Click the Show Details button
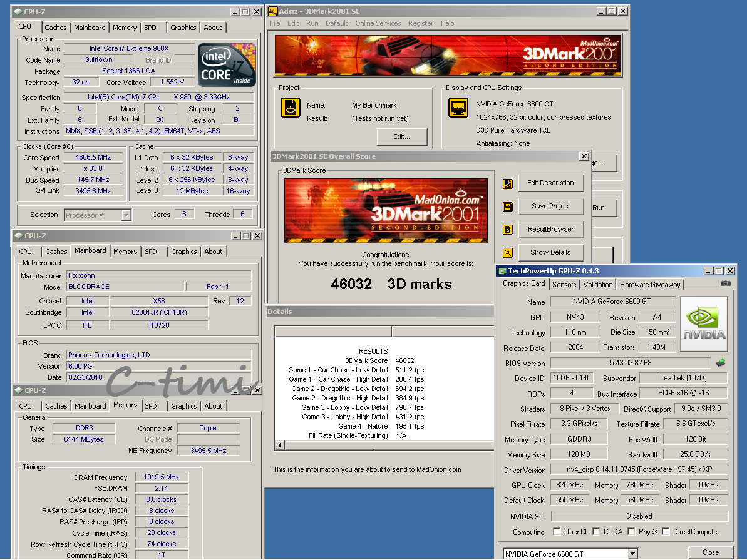 (x=551, y=252)
